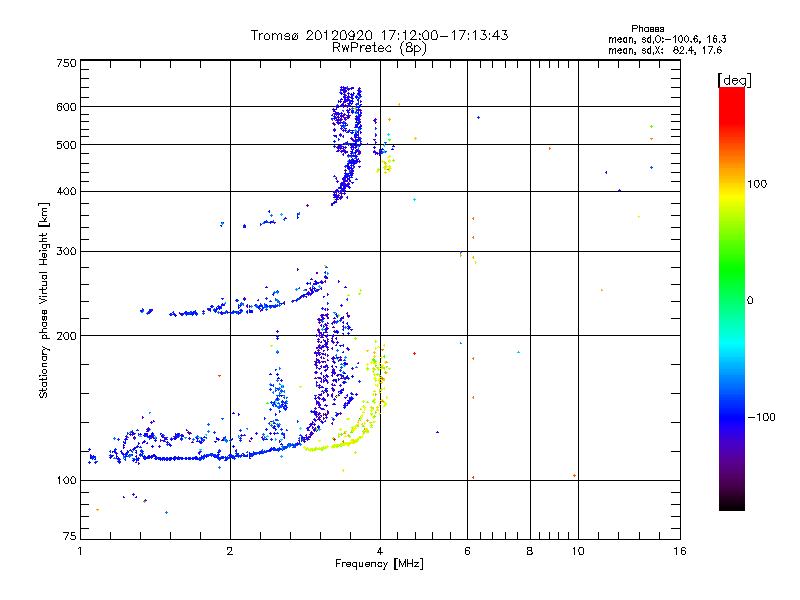Click the colorbar tick label '100'
Image resolution: width=800 pixels, height=600 pixels.
[757, 184]
